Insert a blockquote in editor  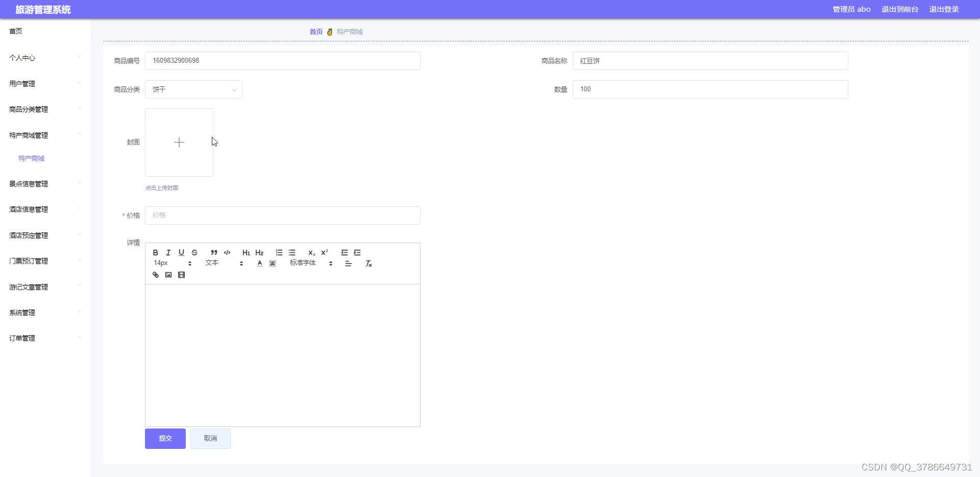(214, 253)
